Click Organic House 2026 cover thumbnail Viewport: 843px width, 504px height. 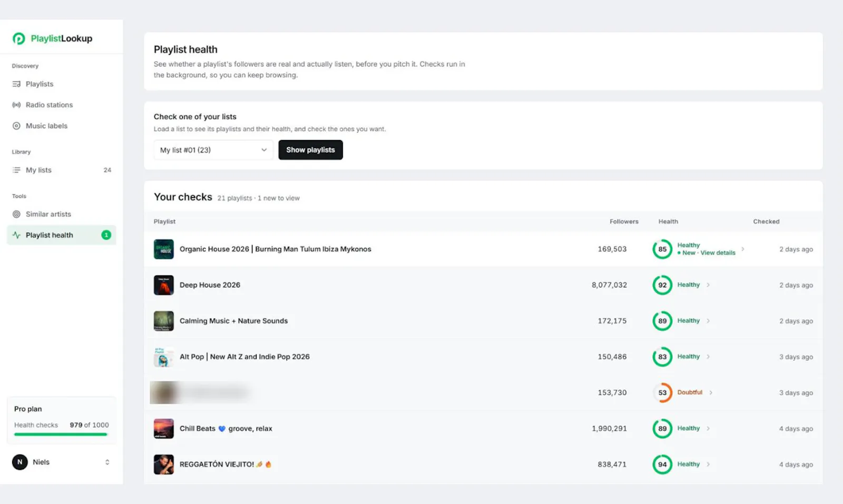(163, 249)
